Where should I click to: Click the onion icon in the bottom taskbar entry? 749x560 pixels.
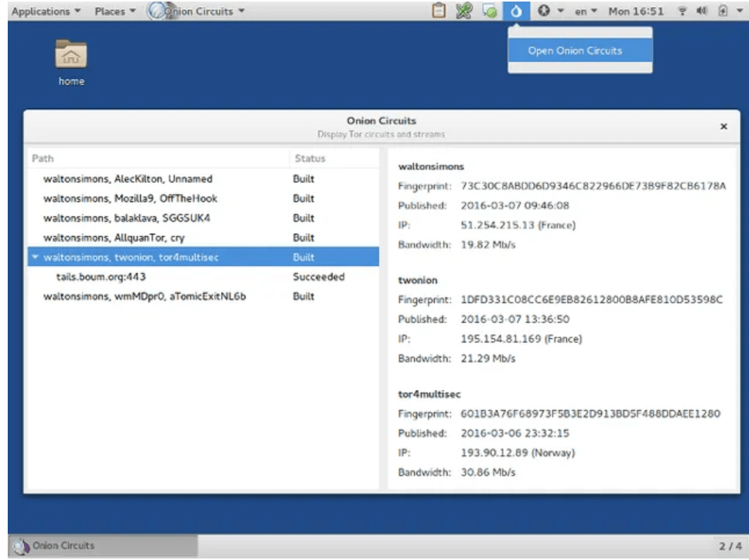[21, 545]
